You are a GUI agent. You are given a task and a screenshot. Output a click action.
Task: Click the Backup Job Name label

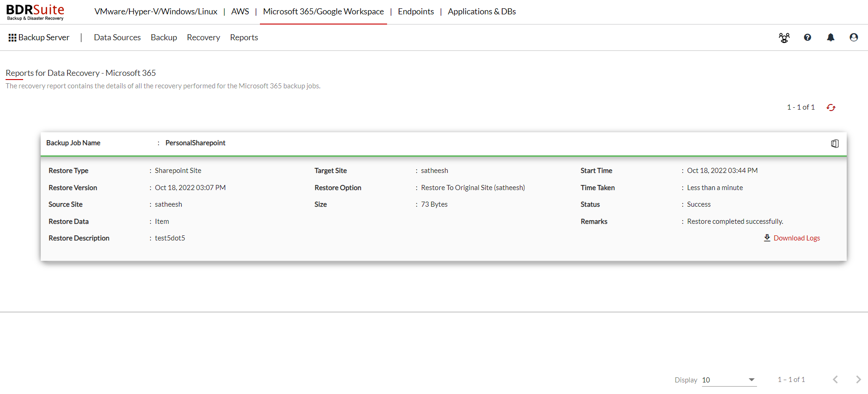tap(73, 143)
